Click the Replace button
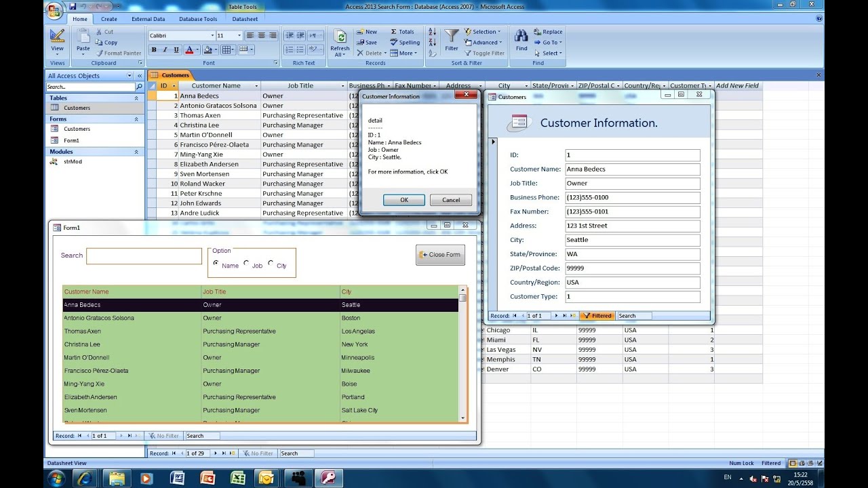868x488 pixels. coord(548,32)
